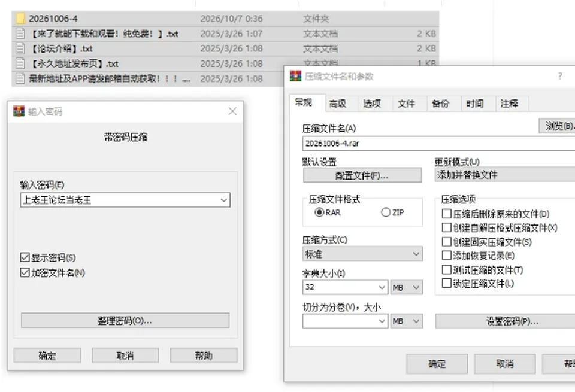Viewport: 575px width, 392px height.
Task: Open the 输入密码(E) password dropdown
Action: pyautogui.click(x=223, y=200)
